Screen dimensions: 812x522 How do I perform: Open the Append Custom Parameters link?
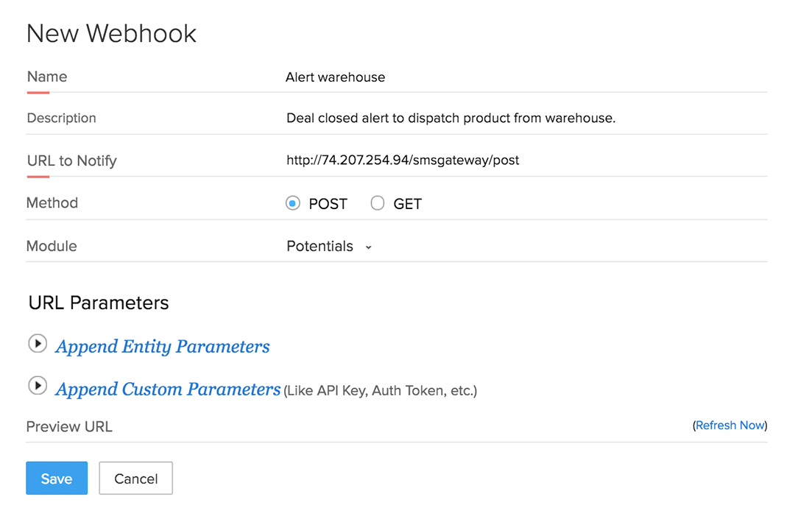(168, 389)
